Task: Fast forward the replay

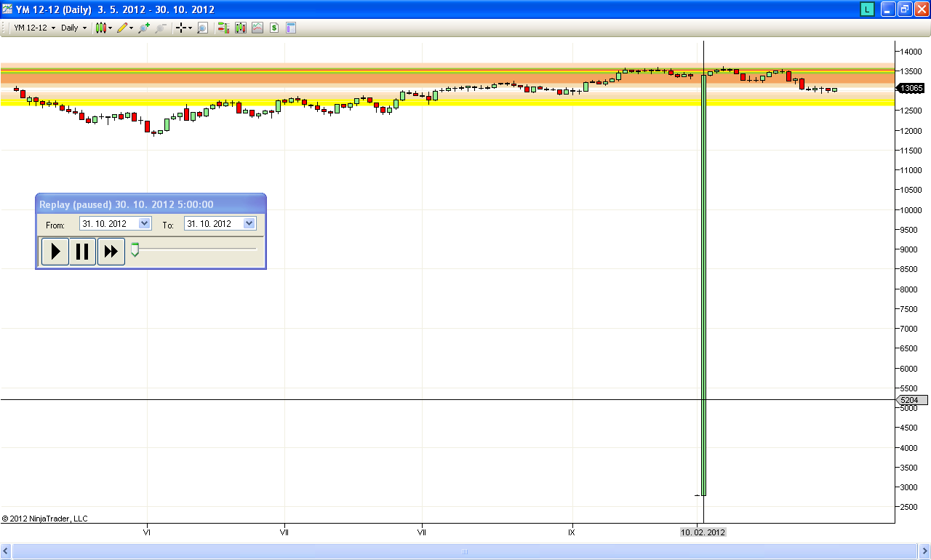Action: pos(111,252)
